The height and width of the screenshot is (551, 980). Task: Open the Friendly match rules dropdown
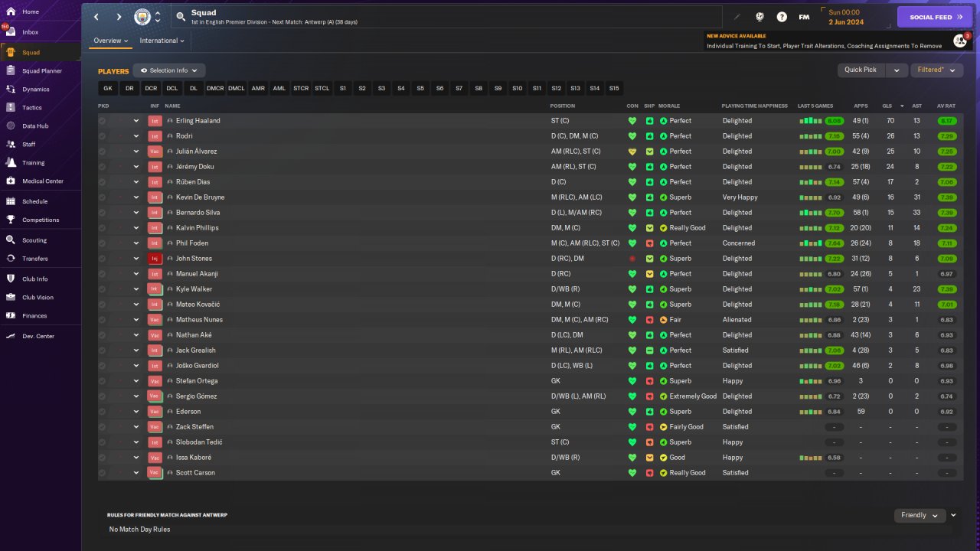coord(920,515)
